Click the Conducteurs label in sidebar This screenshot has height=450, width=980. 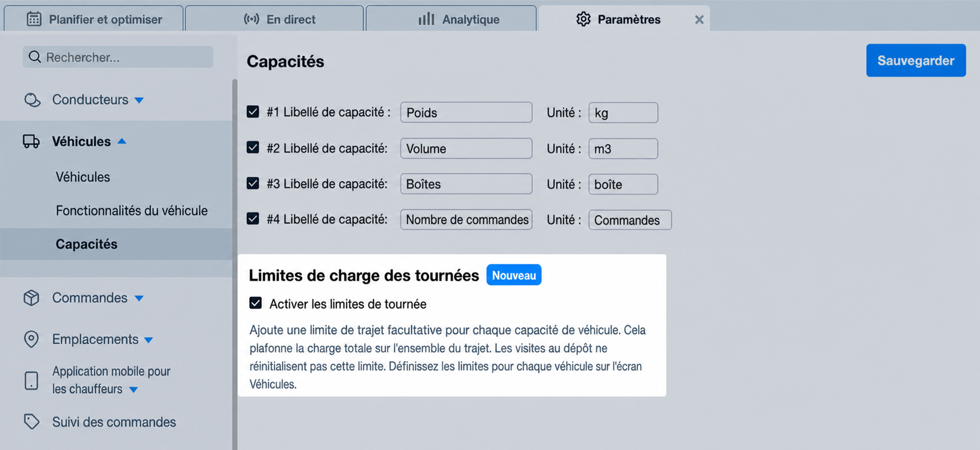[90, 99]
